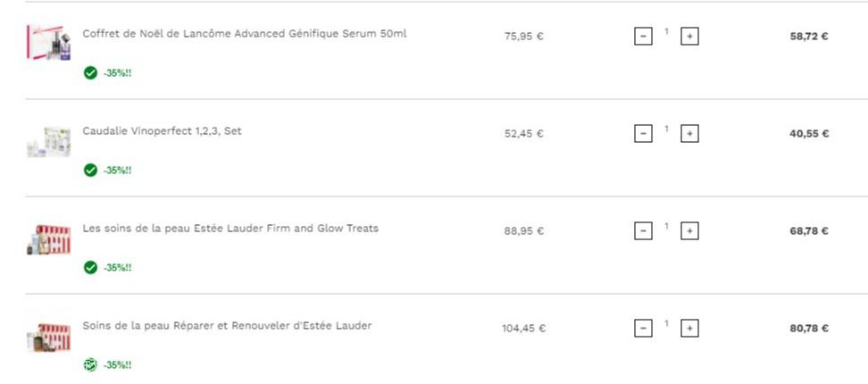Open Lancôme Advanced Génifique coffret thumbnail
The height and width of the screenshot is (384, 868).
(49, 43)
